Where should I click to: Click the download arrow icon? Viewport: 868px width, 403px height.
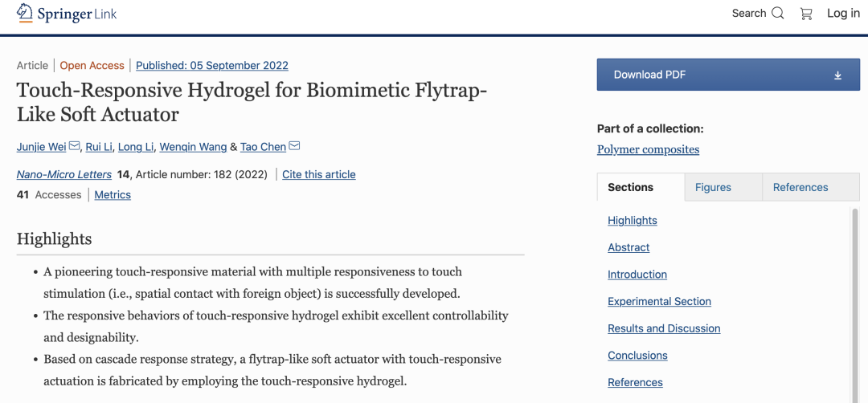click(x=837, y=75)
